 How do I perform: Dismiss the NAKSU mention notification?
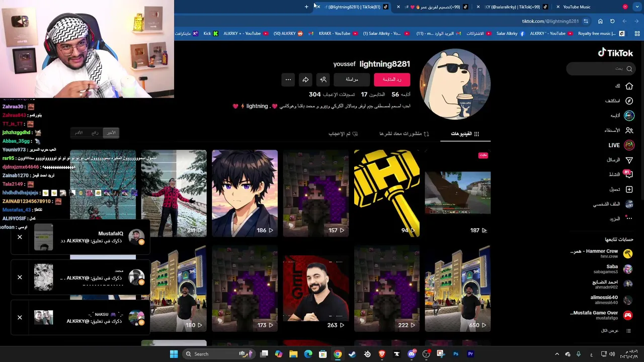[20, 317]
